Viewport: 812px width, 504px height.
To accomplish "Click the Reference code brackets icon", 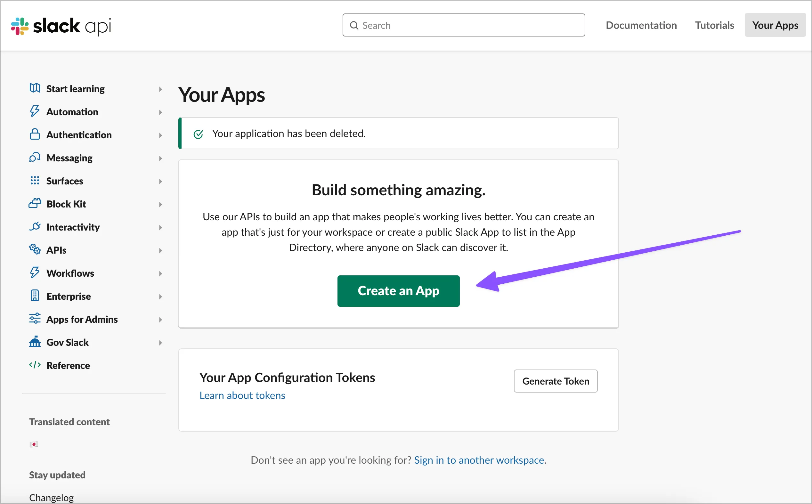I will tap(35, 365).
